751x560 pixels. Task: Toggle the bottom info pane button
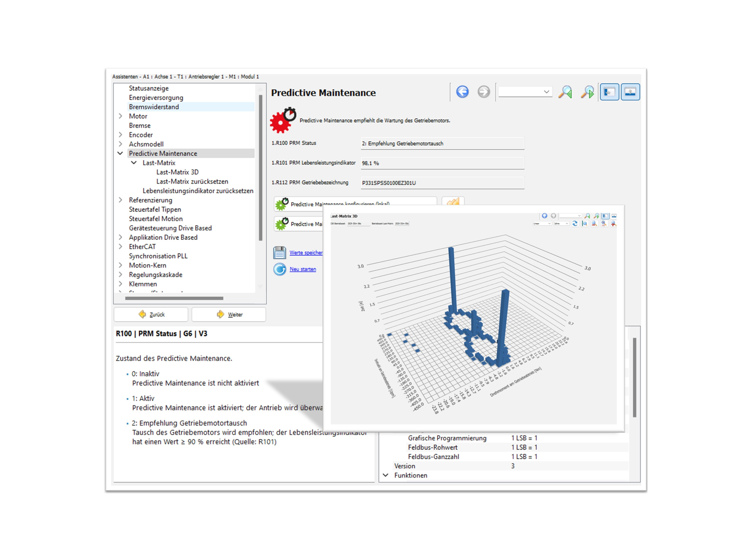(630, 92)
